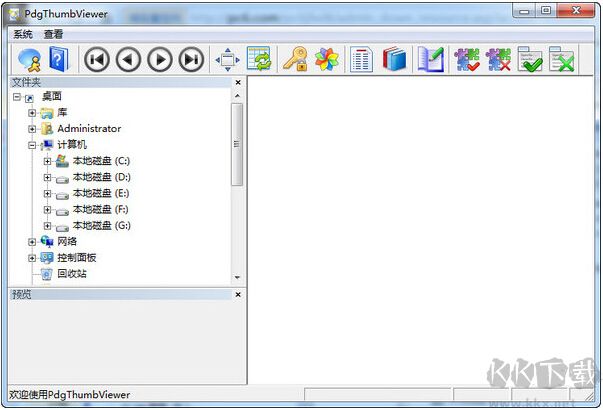Viewport: 603px width, 410px height.
Task: Close the 文件夹 panel
Action: pos(238,82)
